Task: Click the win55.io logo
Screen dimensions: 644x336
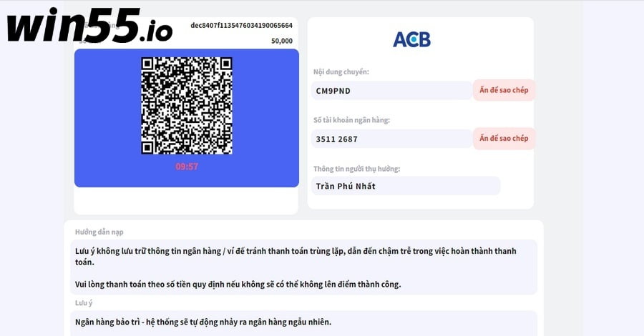Action: (x=89, y=26)
